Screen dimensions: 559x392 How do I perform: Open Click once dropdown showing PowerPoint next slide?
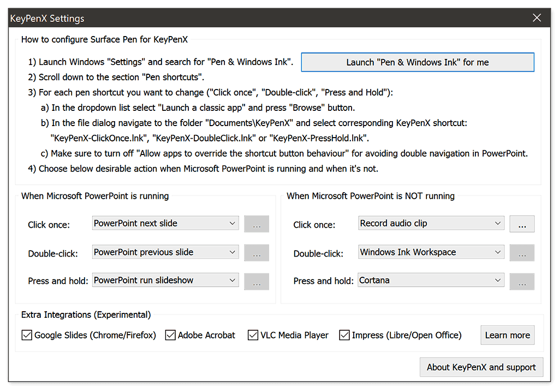pos(165,223)
